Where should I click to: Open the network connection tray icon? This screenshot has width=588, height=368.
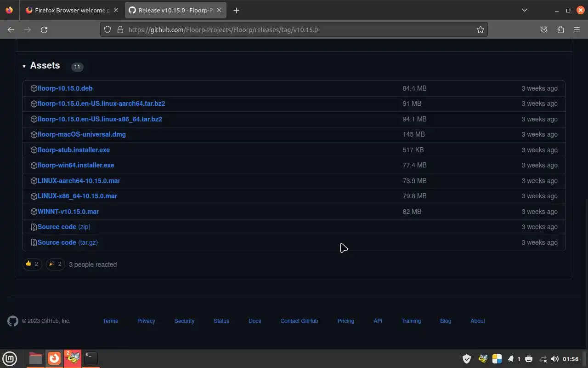point(543,359)
